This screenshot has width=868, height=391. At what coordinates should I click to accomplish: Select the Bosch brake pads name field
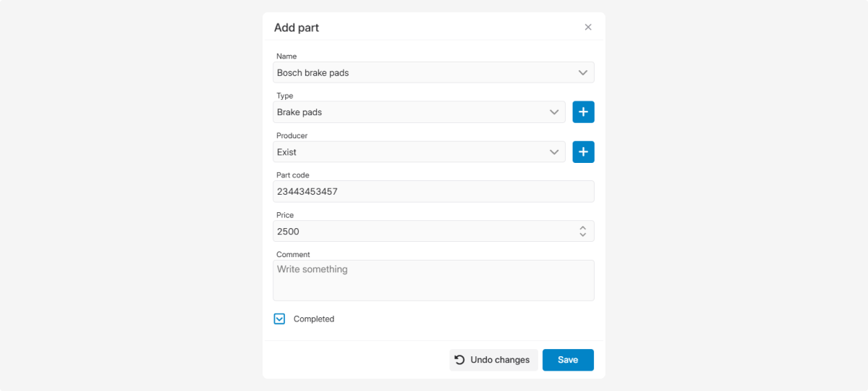coord(420,72)
